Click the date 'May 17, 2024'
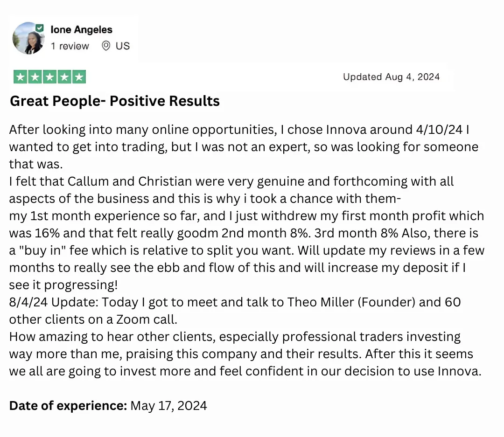The image size is (504, 437). point(168,406)
